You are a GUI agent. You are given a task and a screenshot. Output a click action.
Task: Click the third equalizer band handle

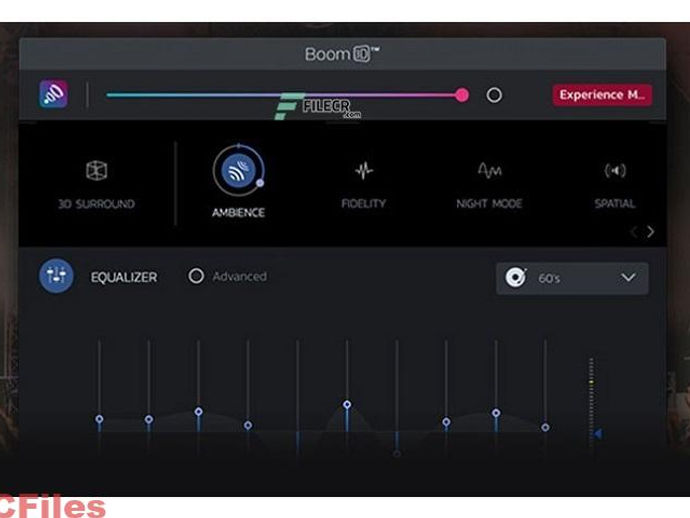[x=198, y=412]
